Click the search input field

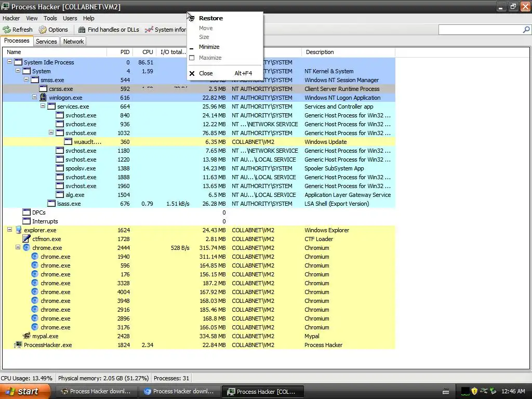480,30
